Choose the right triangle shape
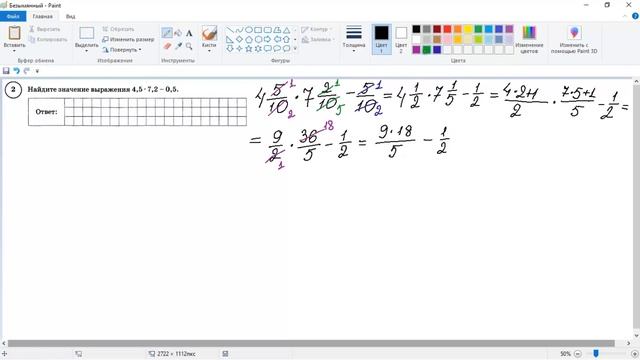Image resolution: width=640 pixels, height=360 pixels. [x=230, y=40]
